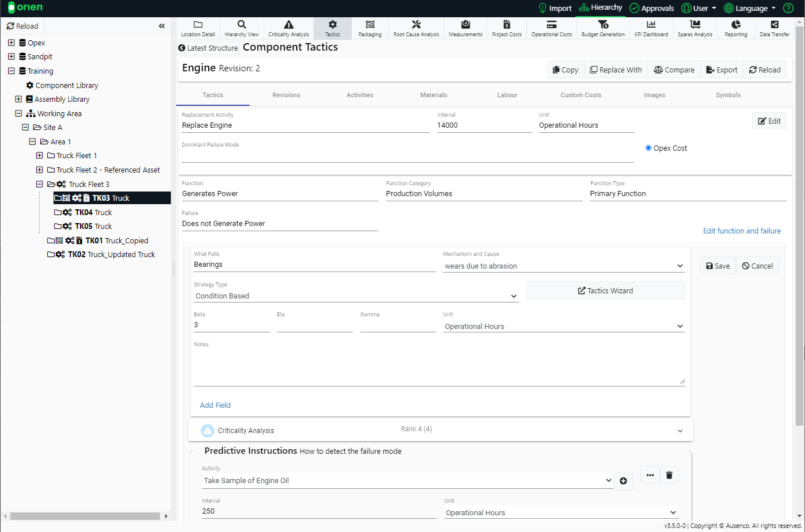
Task: Expand the Criticality Analysis section
Action: tap(680, 431)
